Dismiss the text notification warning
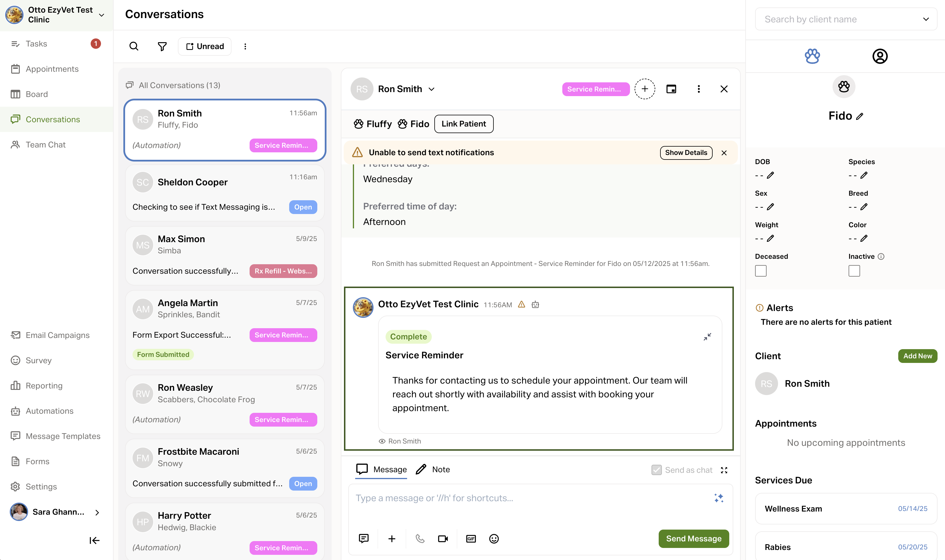 tap(724, 153)
